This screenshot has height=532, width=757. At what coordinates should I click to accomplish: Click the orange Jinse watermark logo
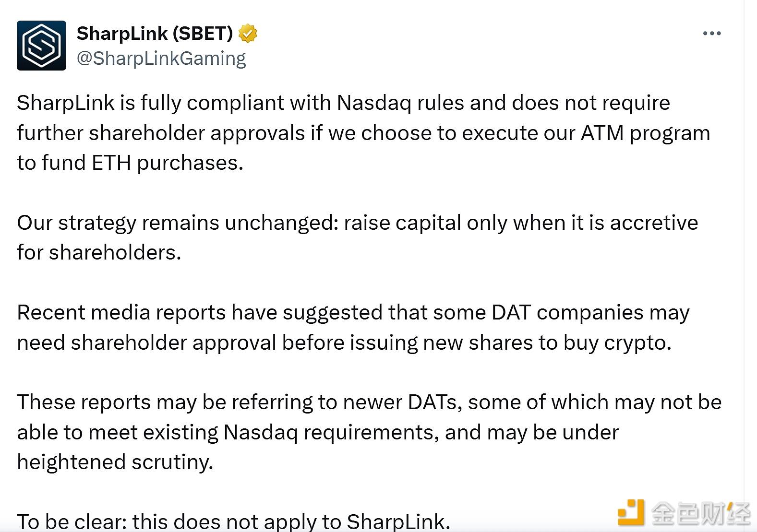[630, 512]
